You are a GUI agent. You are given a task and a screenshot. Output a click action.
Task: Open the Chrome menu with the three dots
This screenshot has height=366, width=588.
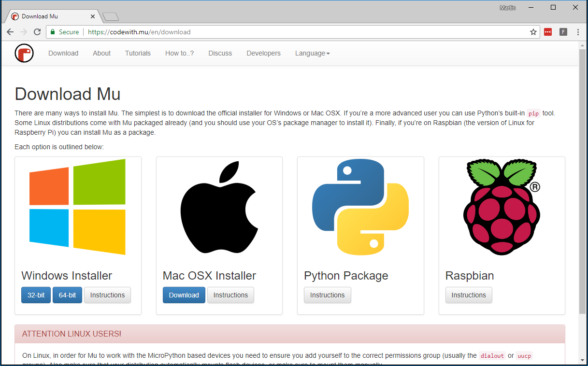[578, 32]
